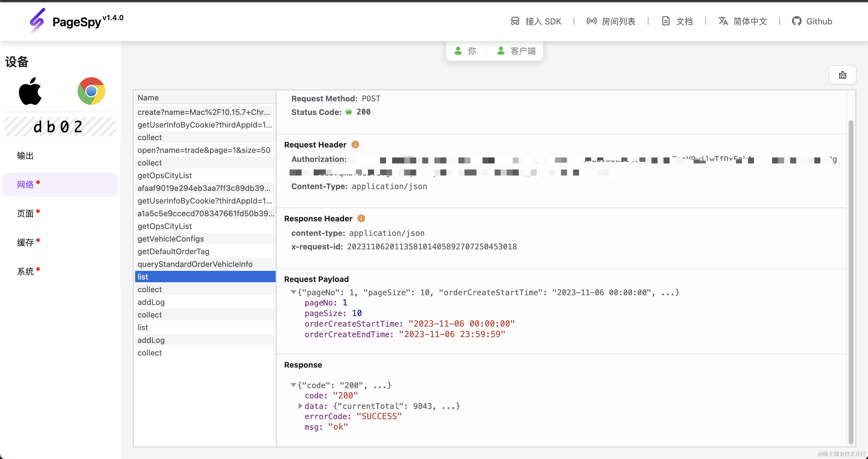Open the 系统 system tab
This screenshot has width=868, height=459.
click(25, 271)
